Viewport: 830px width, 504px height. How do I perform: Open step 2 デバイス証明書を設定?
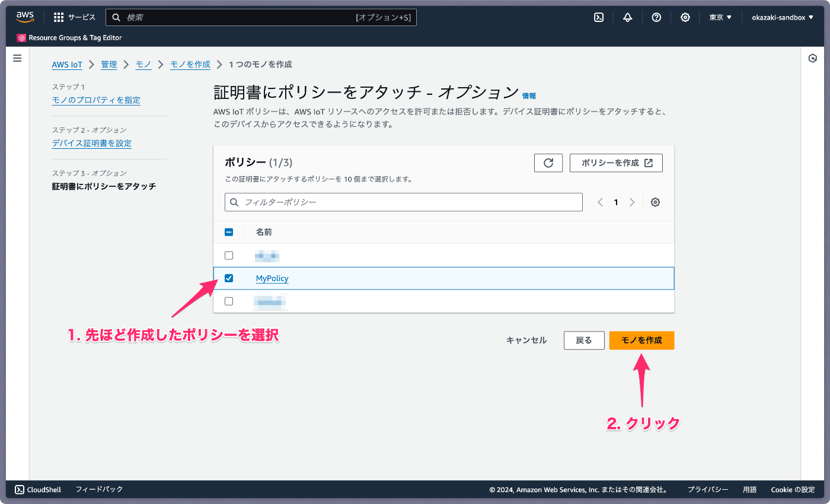[92, 143]
